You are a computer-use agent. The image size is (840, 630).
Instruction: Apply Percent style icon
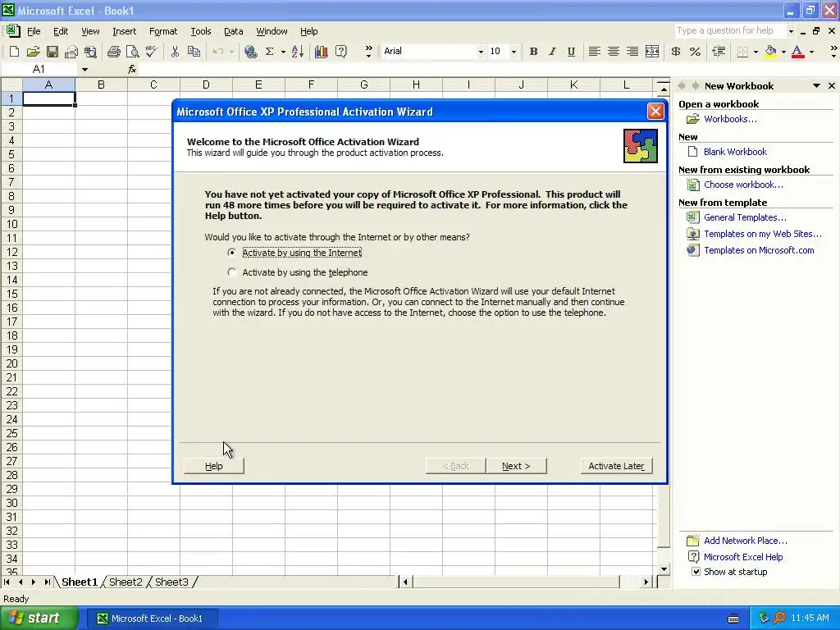[696, 52]
